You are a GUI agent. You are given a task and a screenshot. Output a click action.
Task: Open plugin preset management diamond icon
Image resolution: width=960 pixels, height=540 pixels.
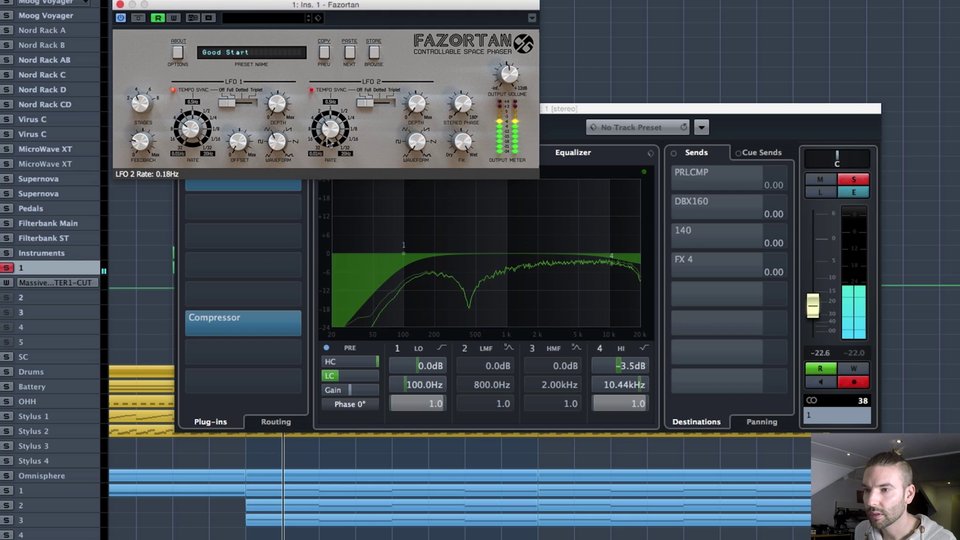[318, 18]
